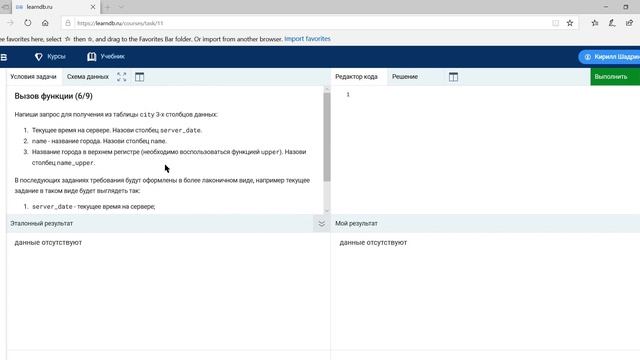Click the scrollbar down arrow in task panel

click(x=327, y=211)
